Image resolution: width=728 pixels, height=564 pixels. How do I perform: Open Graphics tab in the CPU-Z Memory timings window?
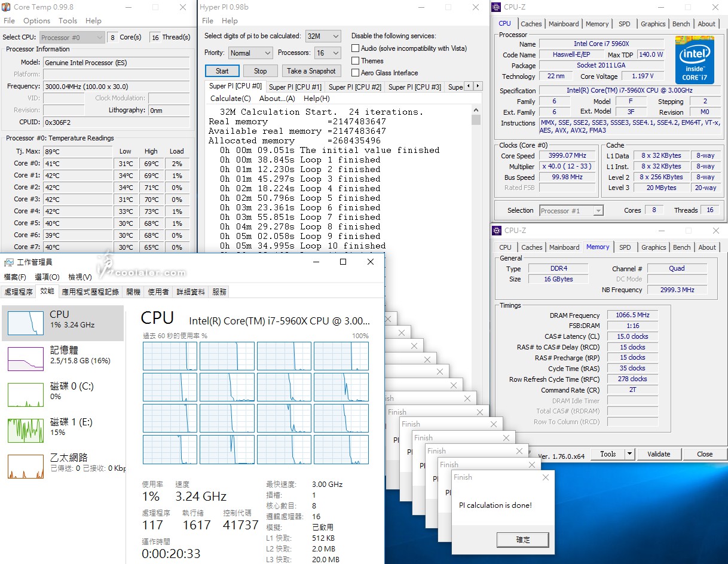point(653,247)
